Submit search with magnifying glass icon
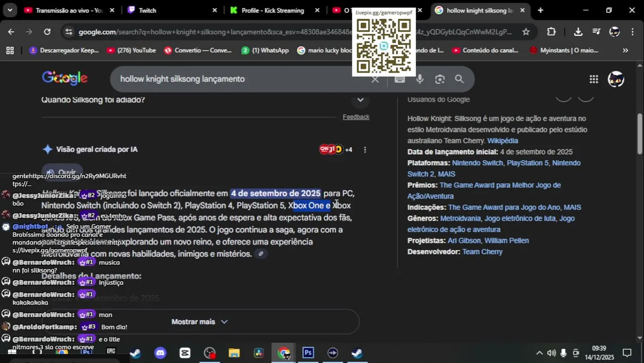Image resolution: width=644 pixels, height=363 pixels. (459, 79)
